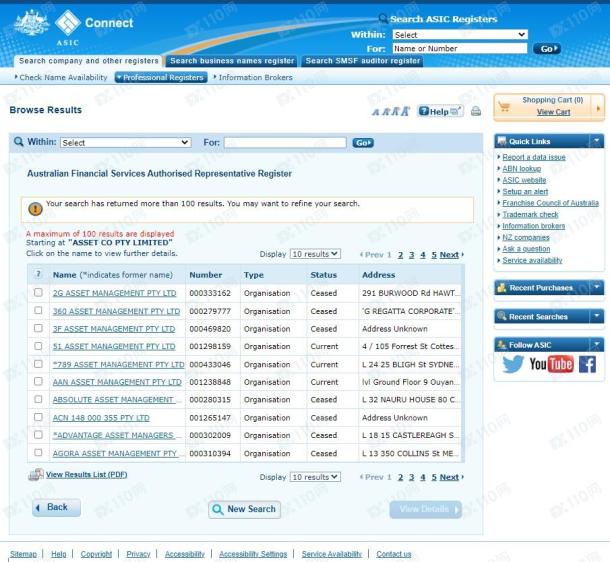Open the Help button with question icon
This screenshot has height=562, width=610.
pos(440,112)
